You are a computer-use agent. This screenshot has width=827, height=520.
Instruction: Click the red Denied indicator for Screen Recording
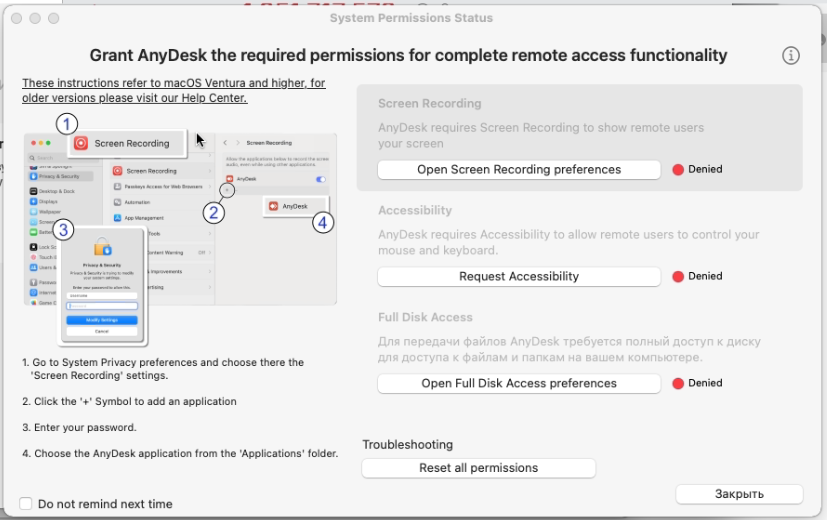coord(677,170)
